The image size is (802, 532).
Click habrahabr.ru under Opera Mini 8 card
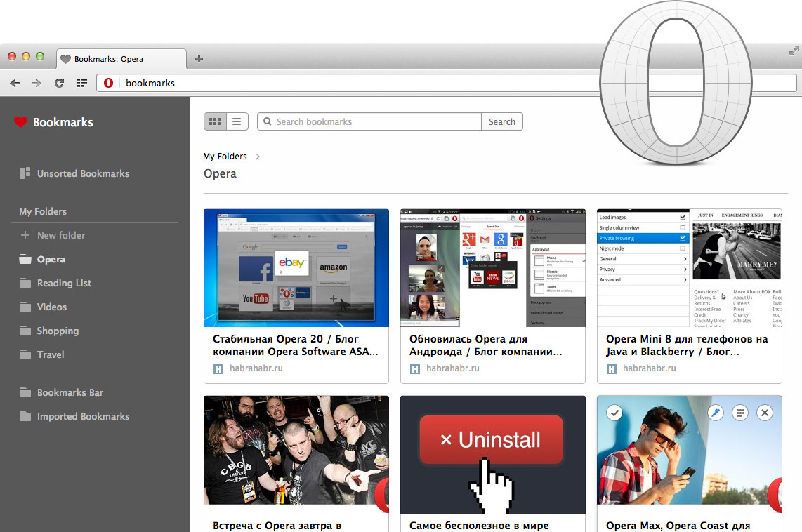(650, 368)
